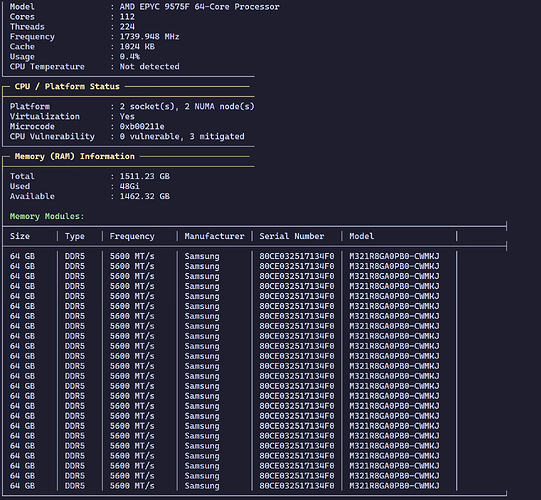Click the 'CPU / Platform Status' section heading
The height and width of the screenshot is (500, 541).
click(x=67, y=86)
